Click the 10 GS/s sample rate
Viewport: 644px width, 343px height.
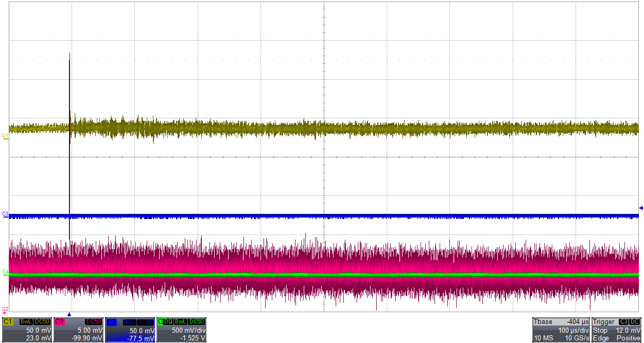coord(577,338)
